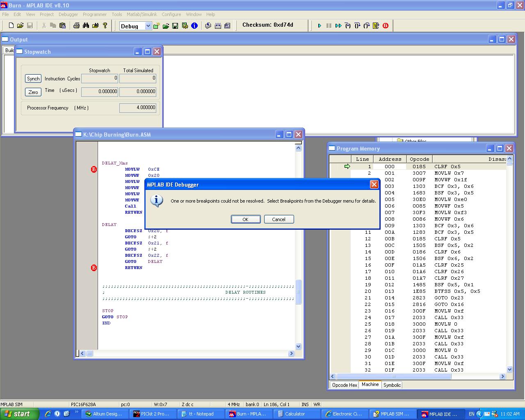The width and height of the screenshot is (525, 420).
Task: Click the Reset debug toolbar icon
Action: pos(376,26)
